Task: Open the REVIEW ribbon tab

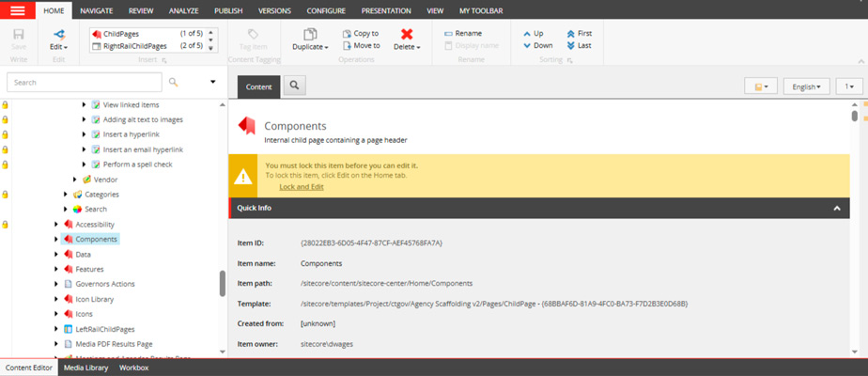Action: (x=141, y=10)
